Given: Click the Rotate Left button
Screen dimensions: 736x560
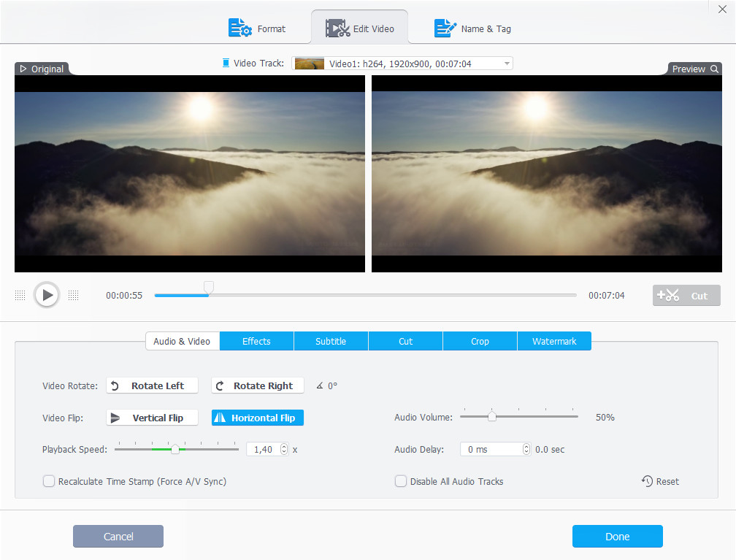Looking at the screenshot, I should [x=153, y=386].
